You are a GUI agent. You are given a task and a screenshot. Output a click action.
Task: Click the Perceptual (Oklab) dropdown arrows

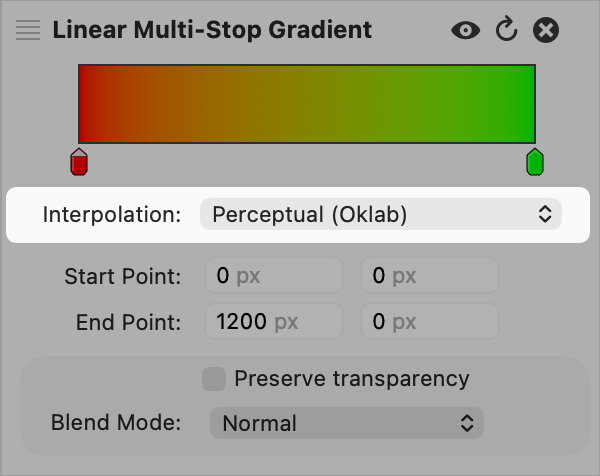click(x=544, y=214)
